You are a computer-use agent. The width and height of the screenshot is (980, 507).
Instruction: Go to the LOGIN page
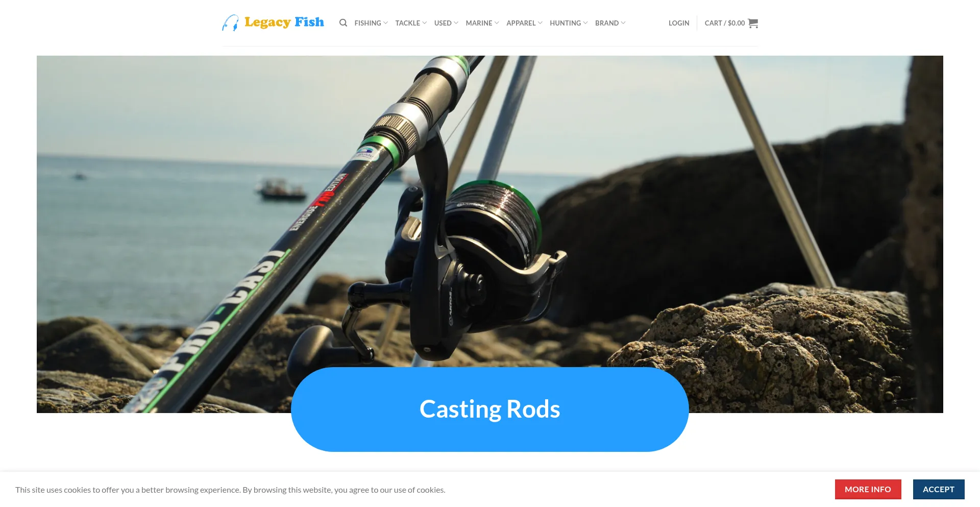[679, 23]
